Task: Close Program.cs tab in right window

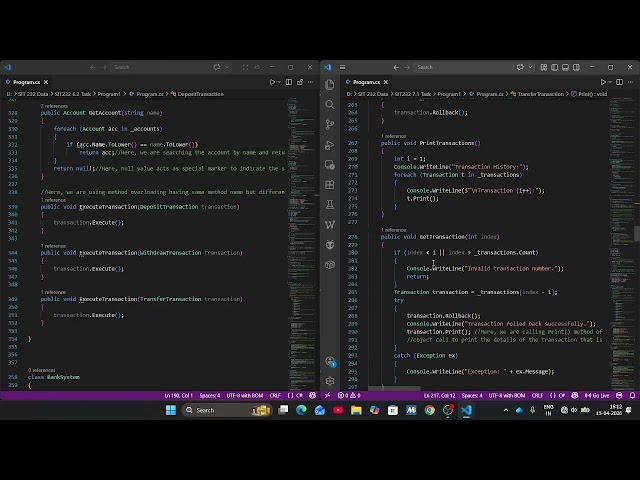Action: click(x=386, y=82)
